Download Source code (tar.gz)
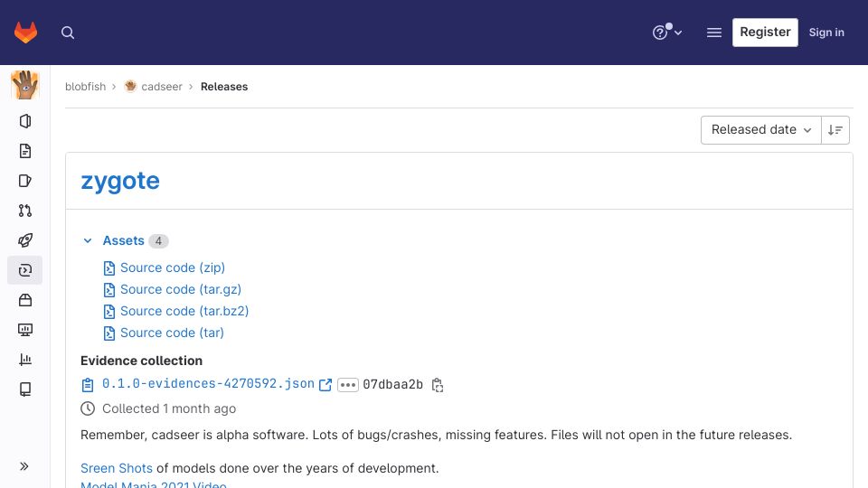Viewport: 868px width, 488px height. [x=181, y=289]
